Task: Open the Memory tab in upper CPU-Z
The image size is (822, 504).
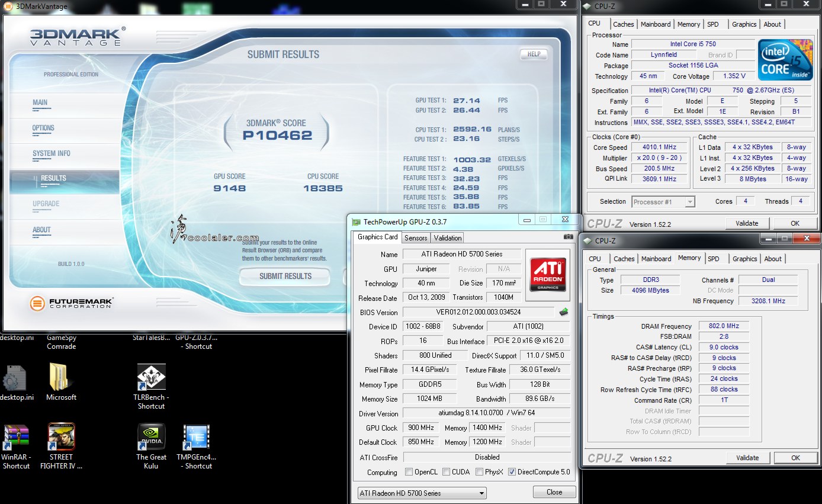Action: pyautogui.click(x=689, y=24)
